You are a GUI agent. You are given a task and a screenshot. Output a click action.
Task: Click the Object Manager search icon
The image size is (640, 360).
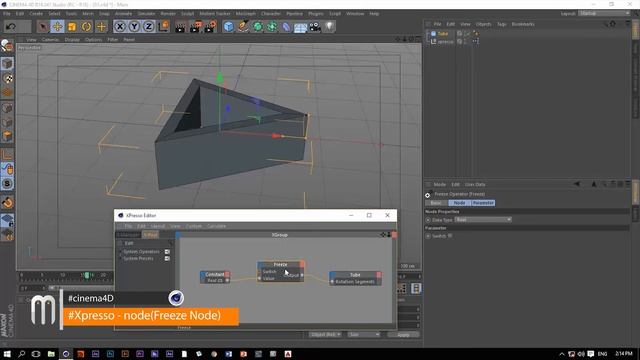coord(606,24)
